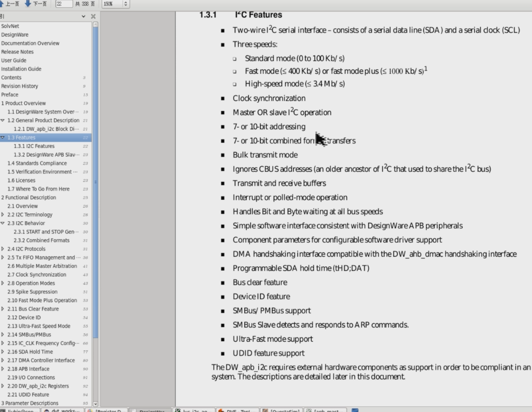
Task: Expand the 2.11 Bus Clear Feature node
Action: pos(3,309)
